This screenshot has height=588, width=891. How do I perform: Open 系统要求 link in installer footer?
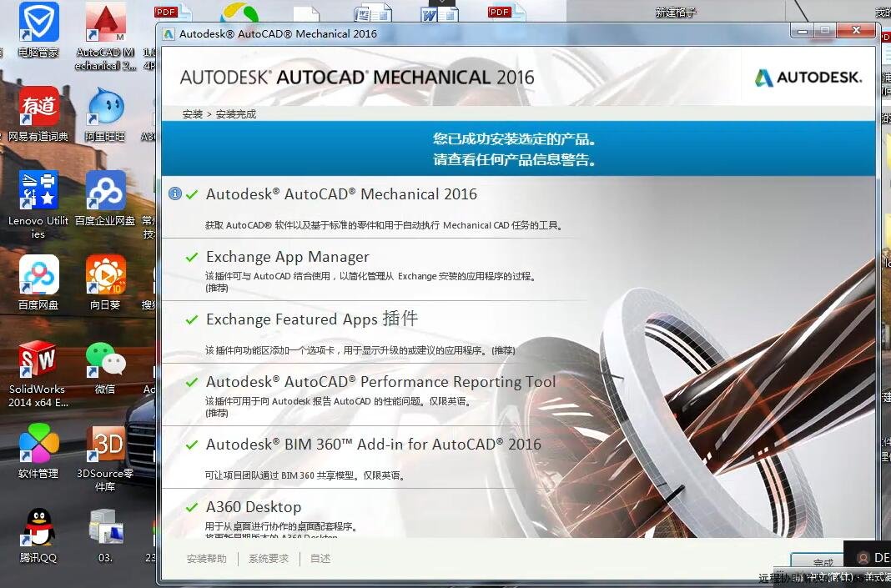pos(269,559)
